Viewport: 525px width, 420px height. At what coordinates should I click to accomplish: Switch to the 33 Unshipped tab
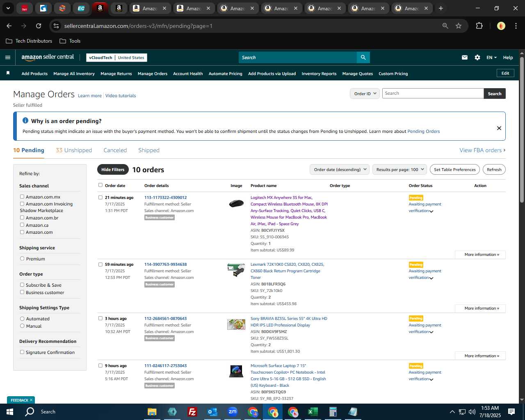pyautogui.click(x=74, y=150)
